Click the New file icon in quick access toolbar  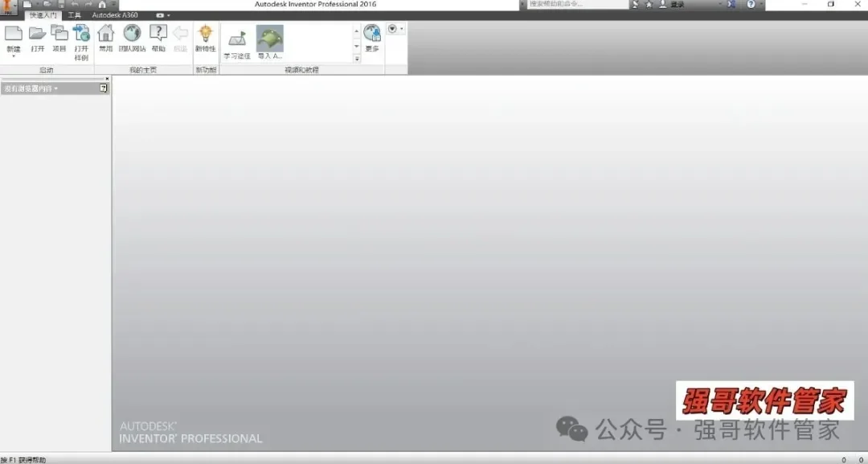pyautogui.click(x=27, y=5)
